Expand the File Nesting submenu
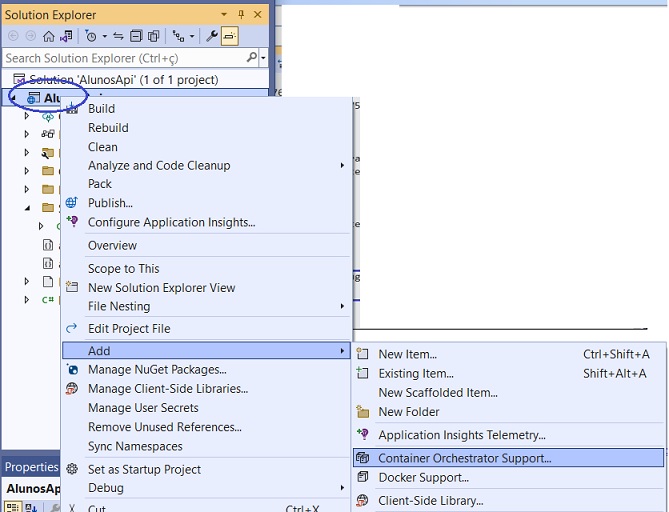Image resolution: width=669 pixels, height=512 pixels. (x=342, y=306)
